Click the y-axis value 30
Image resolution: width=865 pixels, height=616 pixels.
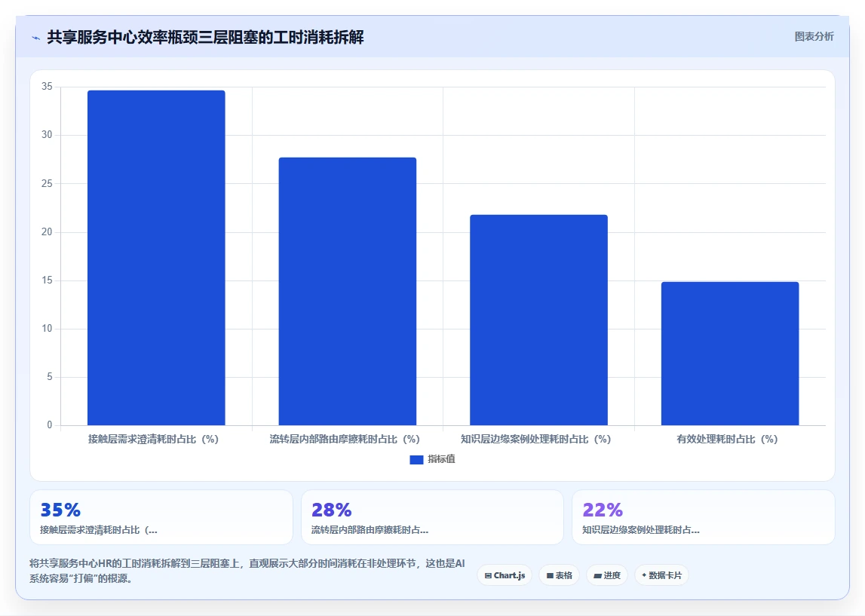[x=47, y=134]
